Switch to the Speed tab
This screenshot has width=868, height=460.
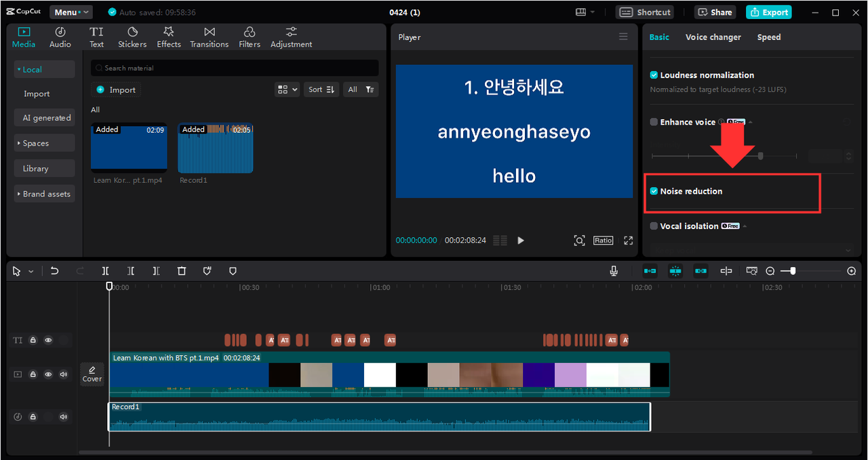[x=769, y=37]
